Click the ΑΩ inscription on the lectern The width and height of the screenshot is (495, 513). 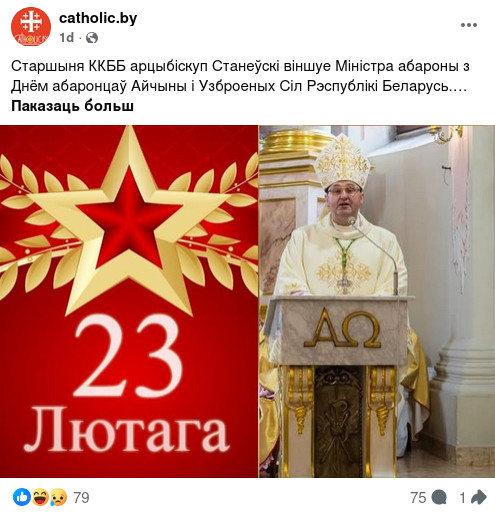coord(342,328)
